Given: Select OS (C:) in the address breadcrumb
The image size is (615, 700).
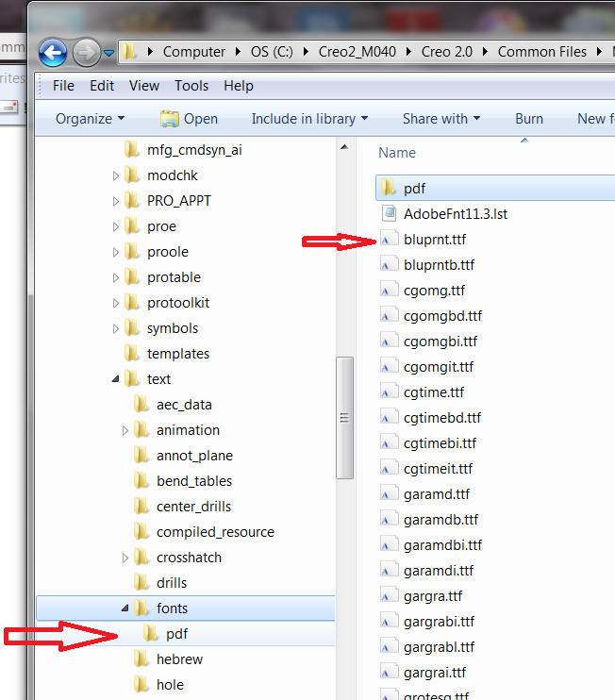Looking at the screenshot, I should pos(272,52).
